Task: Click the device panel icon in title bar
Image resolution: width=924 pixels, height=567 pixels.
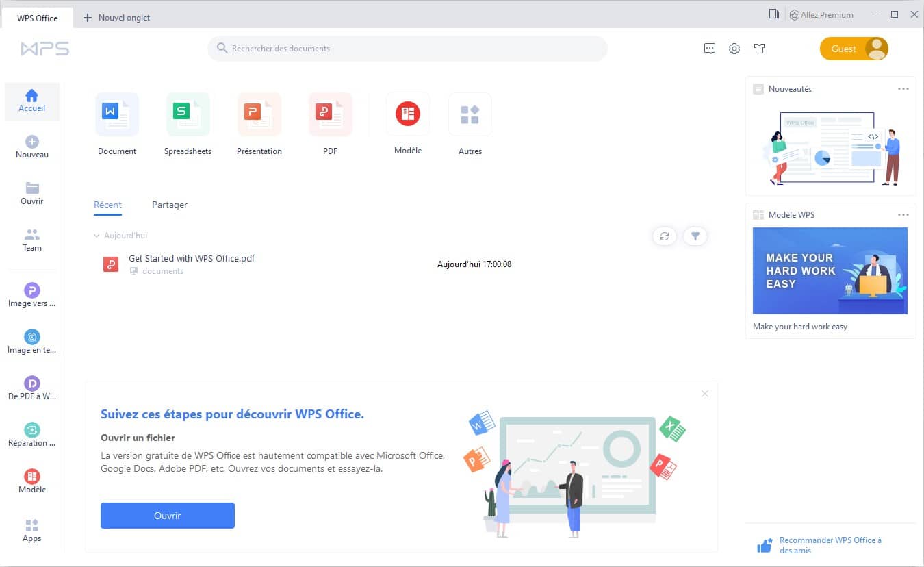Action: pyautogui.click(x=774, y=14)
